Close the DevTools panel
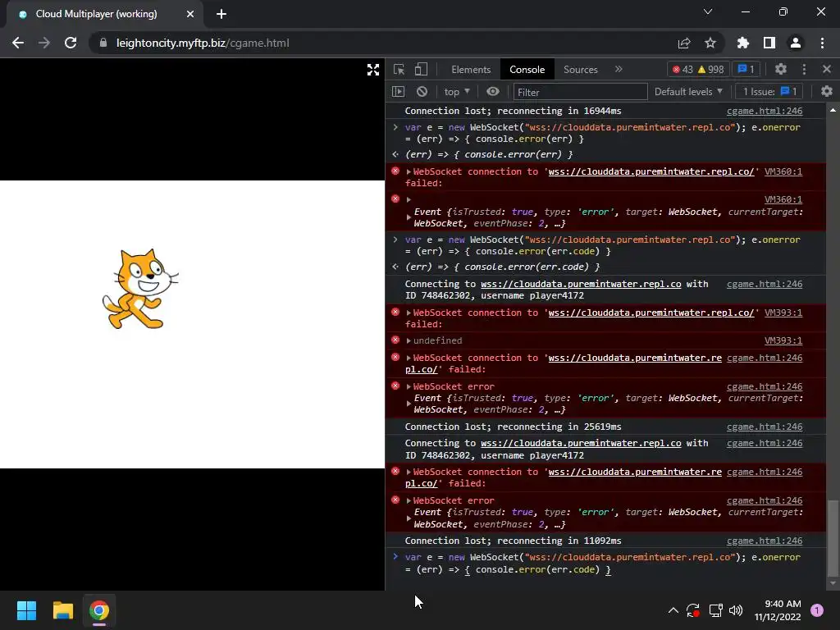 pyautogui.click(x=827, y=69)
